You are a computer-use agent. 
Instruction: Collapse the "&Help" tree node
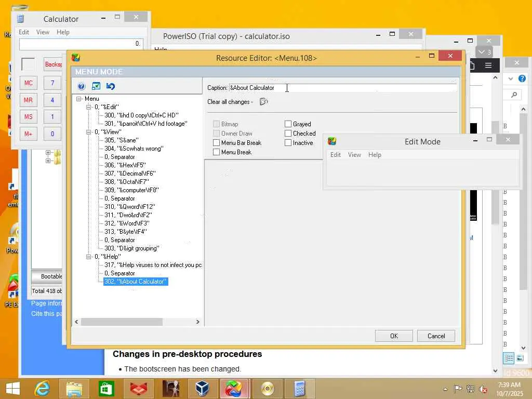[88, 257]
